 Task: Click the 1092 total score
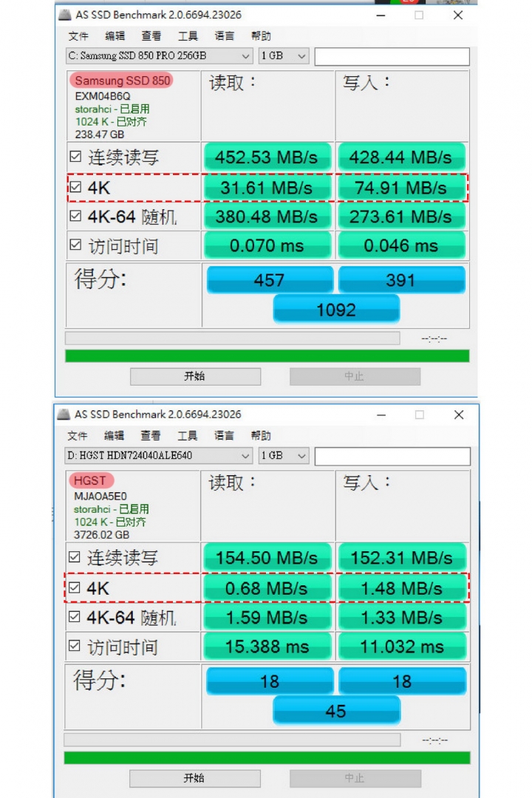point(336,310)
